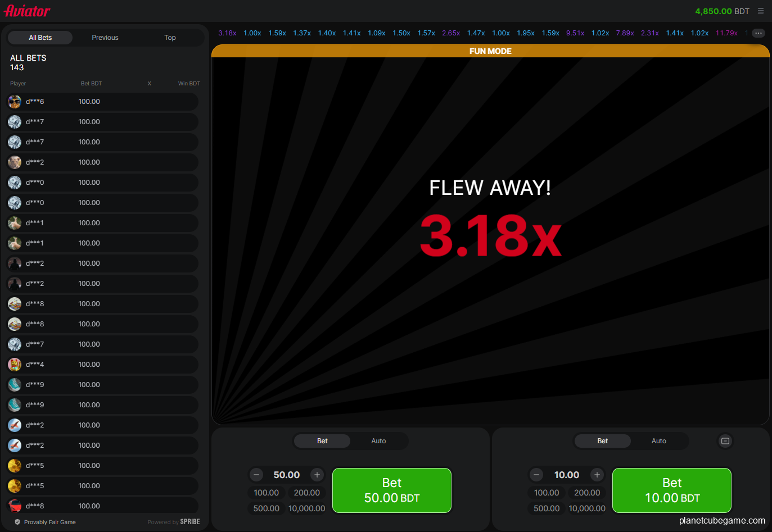The image size is (772, 532).
Task: Remove the second bet panel
Action: (725, 441)
